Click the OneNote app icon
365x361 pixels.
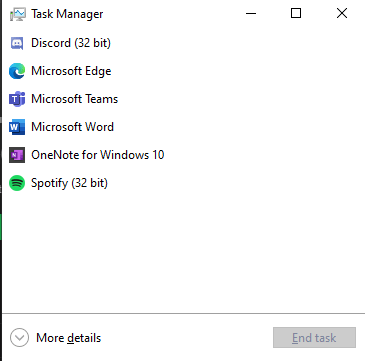(x=17, y=155)
